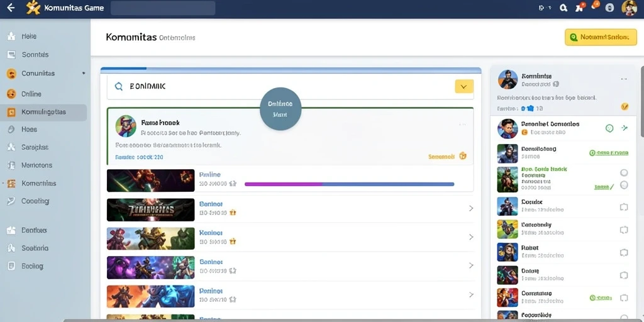This screenshot has width=644, height=322.
Task: Click the right panel vertical scrollbar
Action: 642,101
